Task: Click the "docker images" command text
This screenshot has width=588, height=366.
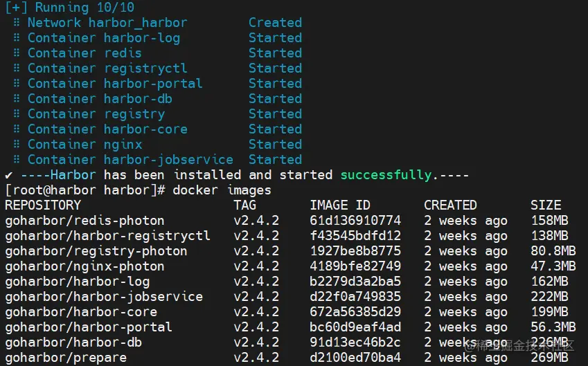Action: (x=222, y=190)
